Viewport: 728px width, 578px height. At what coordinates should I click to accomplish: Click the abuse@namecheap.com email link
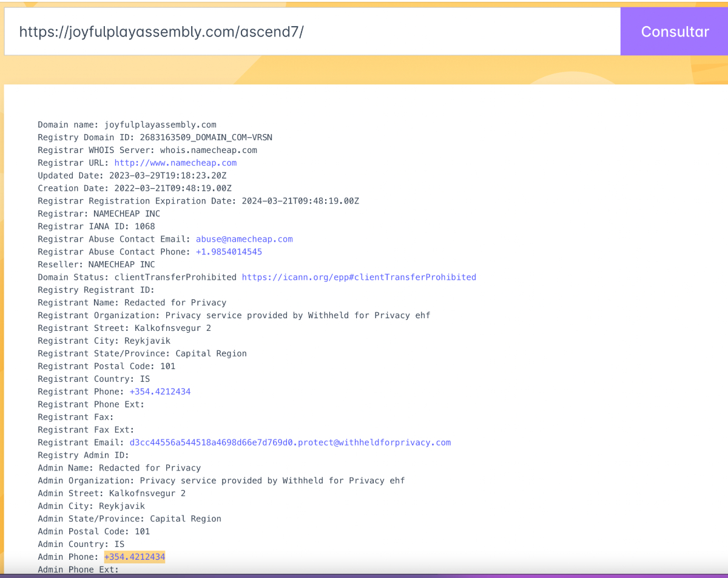[244, 239]
